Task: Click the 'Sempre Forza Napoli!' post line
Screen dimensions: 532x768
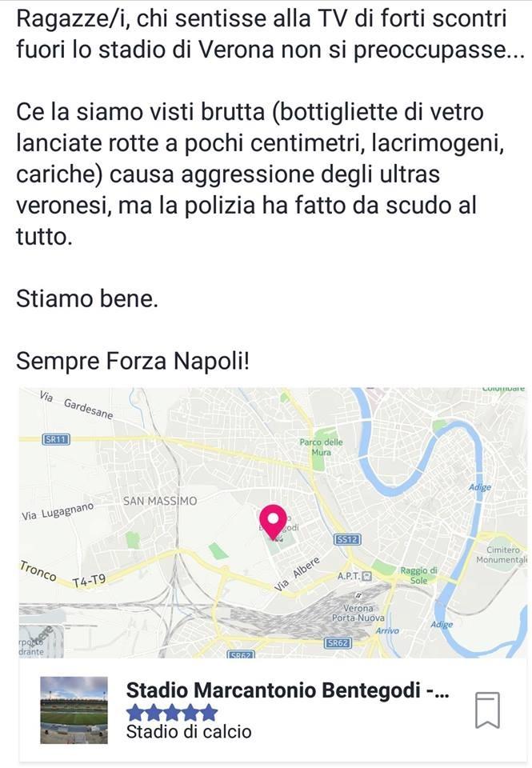Action: (133, 360)
